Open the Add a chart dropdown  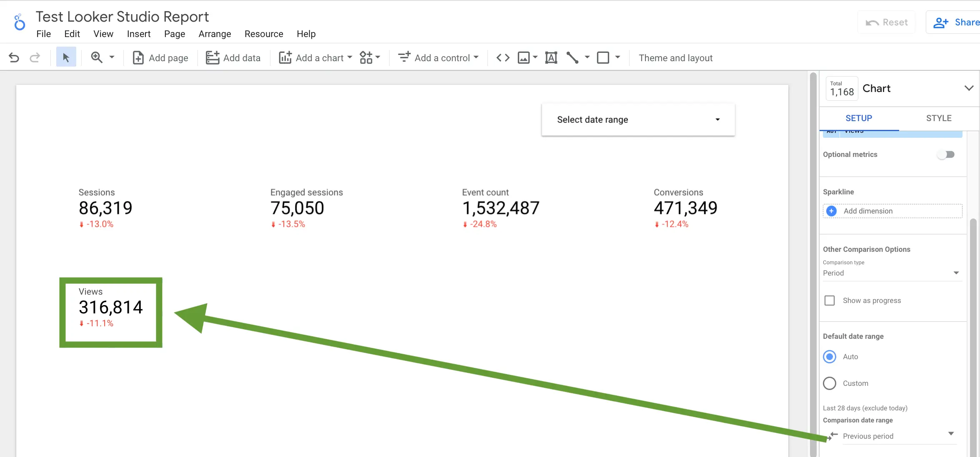pyautogui.click(x=316, y=58)
